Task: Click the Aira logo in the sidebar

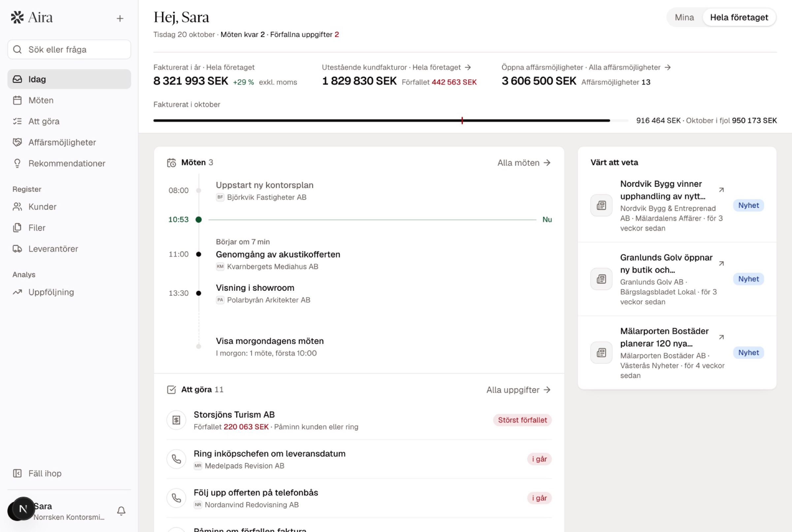Action: tap(32, 17)
